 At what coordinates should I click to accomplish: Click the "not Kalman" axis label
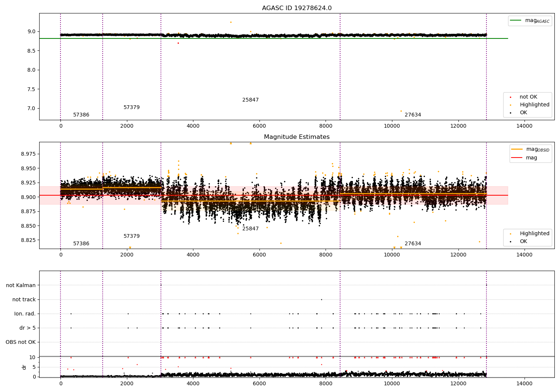click(21, 285)
